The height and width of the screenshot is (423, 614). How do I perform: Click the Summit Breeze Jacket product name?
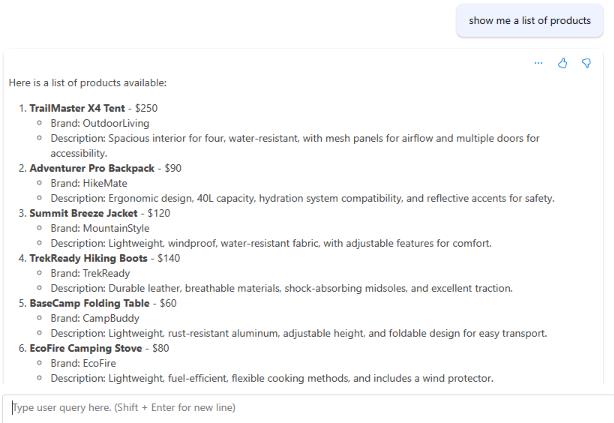[85, 213]
